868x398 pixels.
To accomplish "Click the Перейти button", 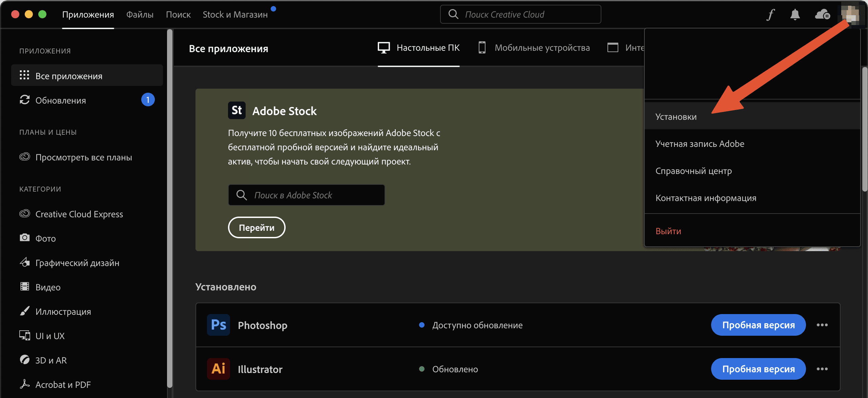I will click(256, 228).
